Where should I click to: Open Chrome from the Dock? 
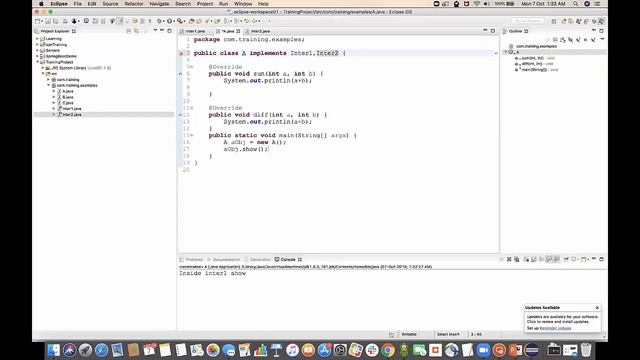click(x=388, y=350)
